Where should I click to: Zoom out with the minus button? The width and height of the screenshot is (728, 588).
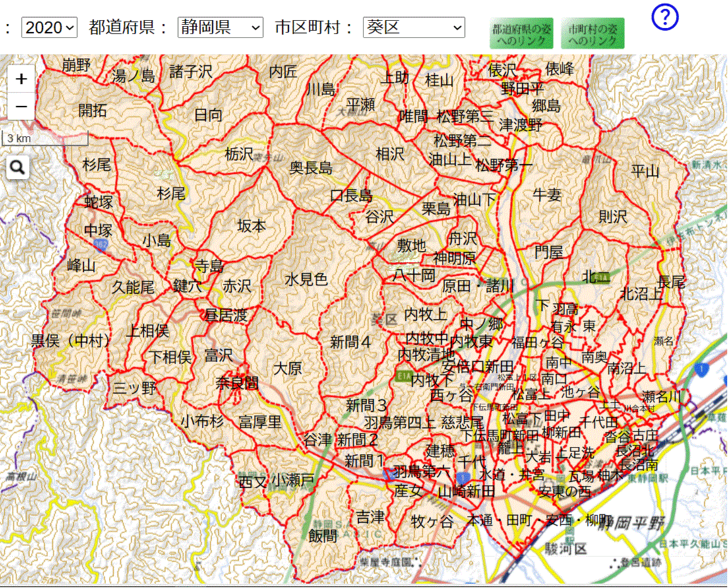[x=21, y=106]
